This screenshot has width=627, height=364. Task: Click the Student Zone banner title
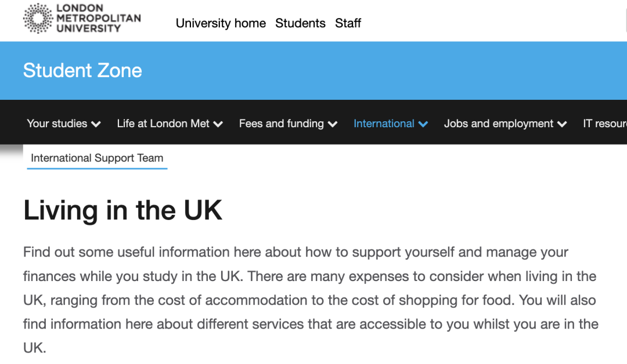[82, 71]
